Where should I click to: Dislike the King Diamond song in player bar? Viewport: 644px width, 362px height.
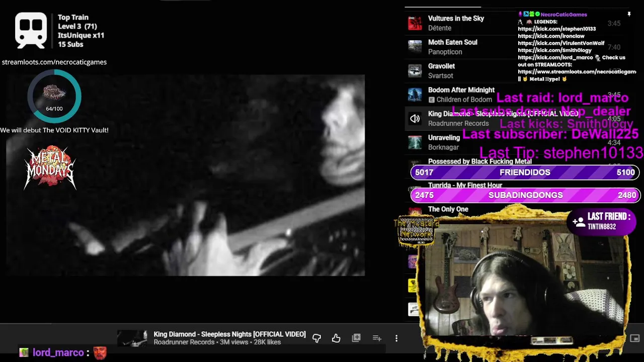pos(316,338)
